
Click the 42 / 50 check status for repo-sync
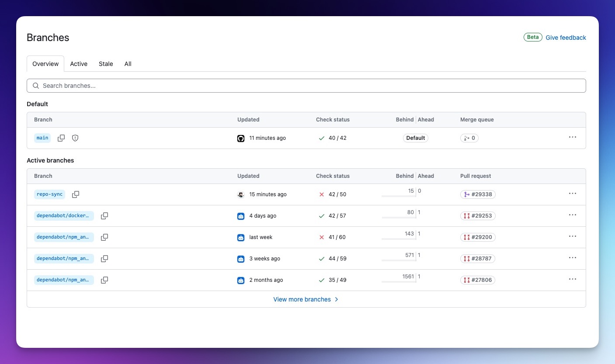point(337,194)
